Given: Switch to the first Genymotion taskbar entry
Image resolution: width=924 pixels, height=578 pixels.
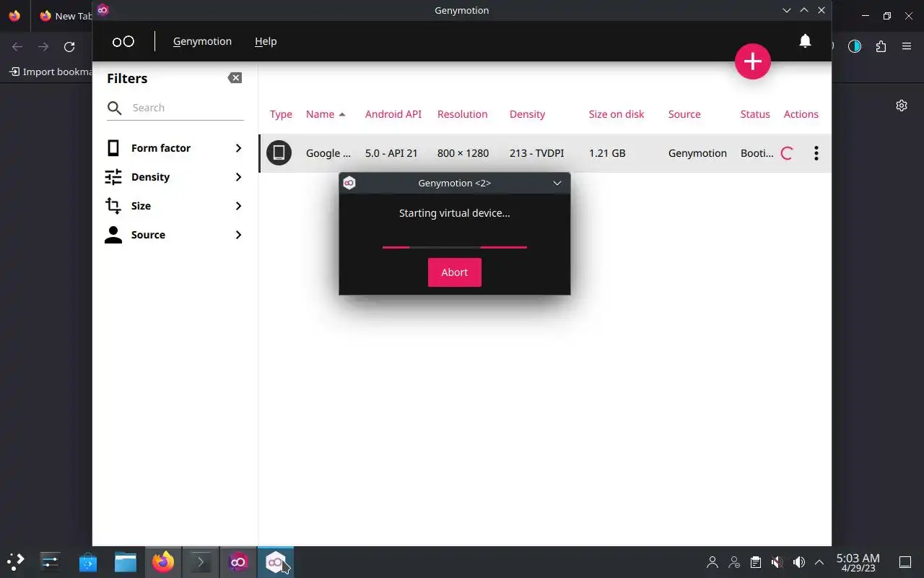Looking at the screenshot, I should tap(238, 561).
